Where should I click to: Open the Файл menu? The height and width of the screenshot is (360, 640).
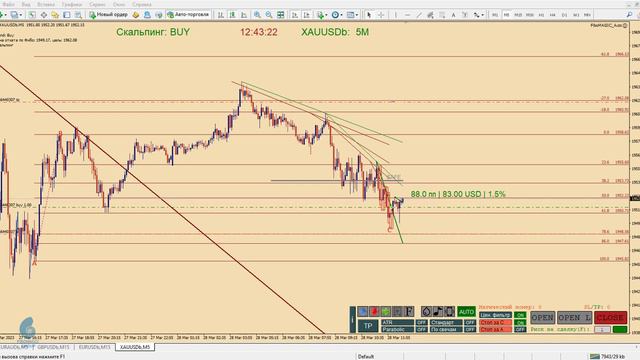click(9, 4)
